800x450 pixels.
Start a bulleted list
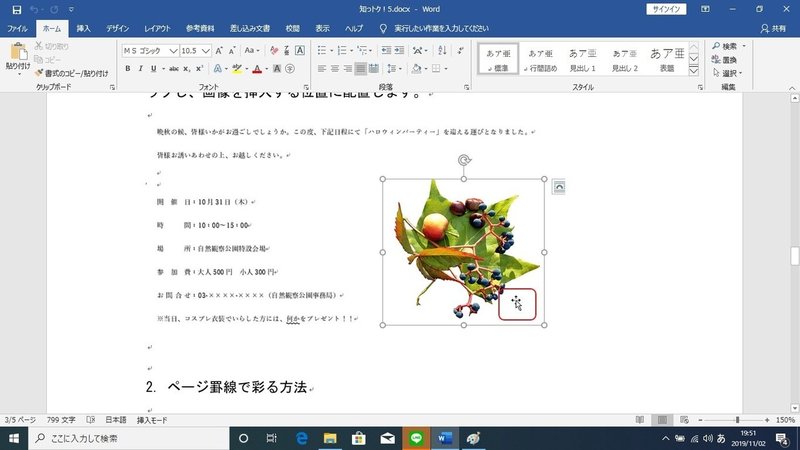322,51
